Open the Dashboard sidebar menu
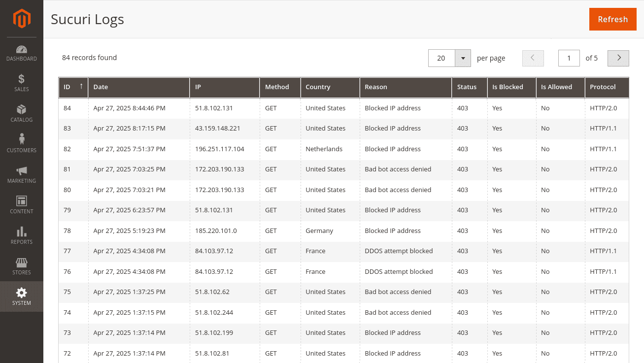Image resolution: width=644 pixels, height=363 pixels. 22,53
